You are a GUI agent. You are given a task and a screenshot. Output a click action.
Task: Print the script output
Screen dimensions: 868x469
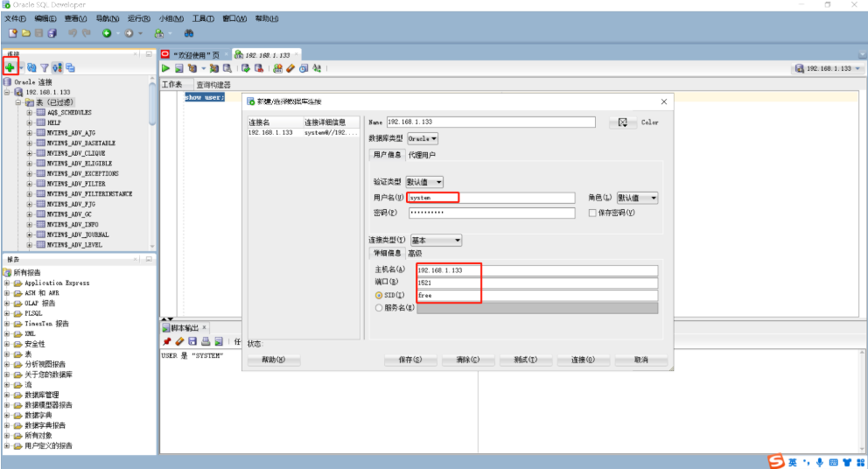coord(206,341)
